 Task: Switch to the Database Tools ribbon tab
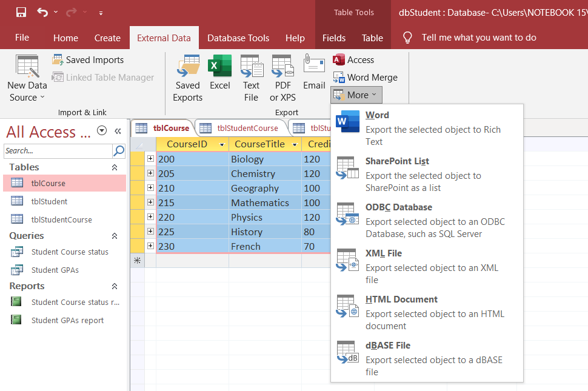tap(238, 38)
